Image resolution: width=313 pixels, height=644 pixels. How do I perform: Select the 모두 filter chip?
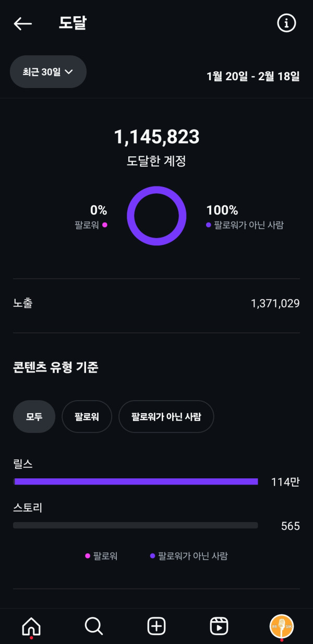[34, 416]
